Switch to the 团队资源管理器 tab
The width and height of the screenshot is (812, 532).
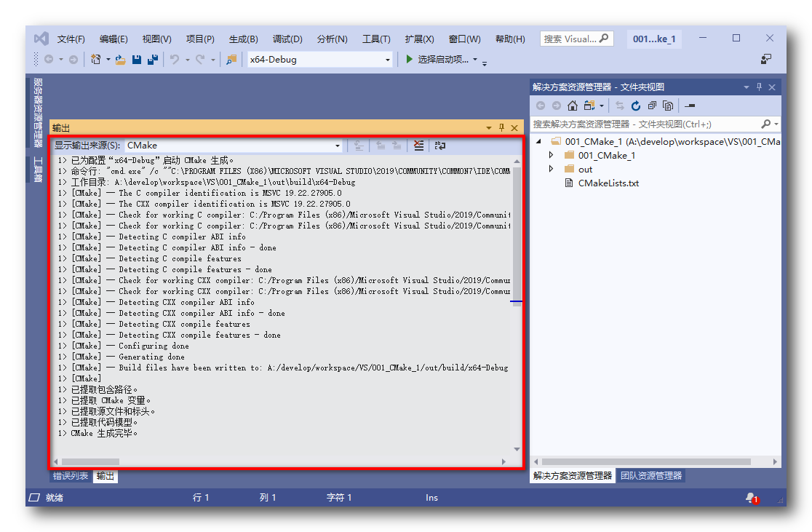click(651, 475)
